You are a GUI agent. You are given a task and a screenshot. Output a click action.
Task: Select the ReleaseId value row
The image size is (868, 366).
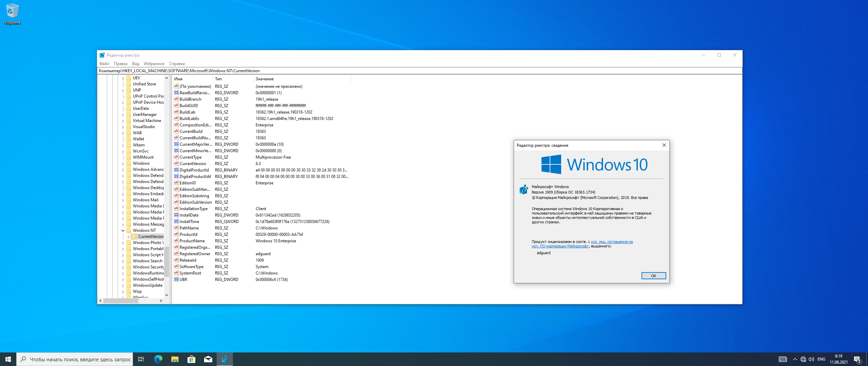pos(262,260)
